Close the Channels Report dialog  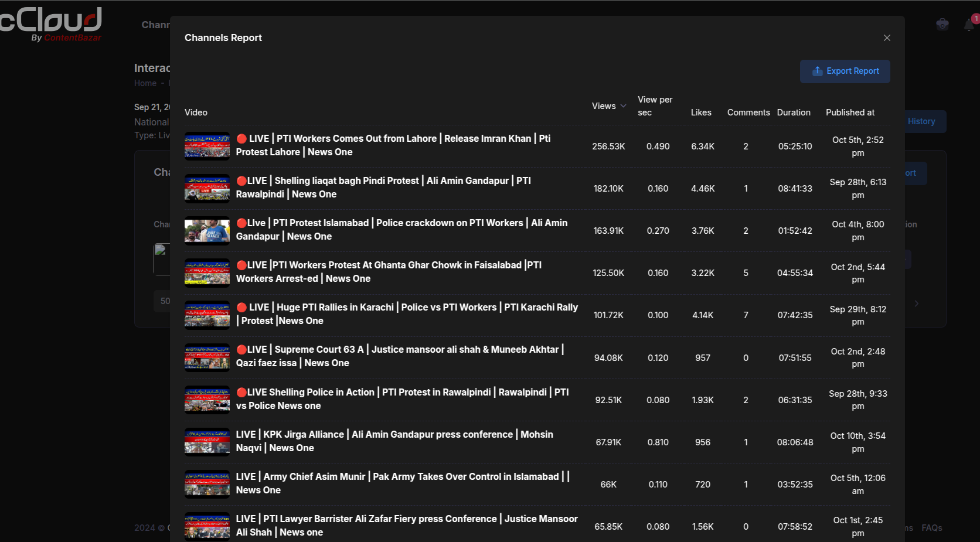click(x=887, y=38)
